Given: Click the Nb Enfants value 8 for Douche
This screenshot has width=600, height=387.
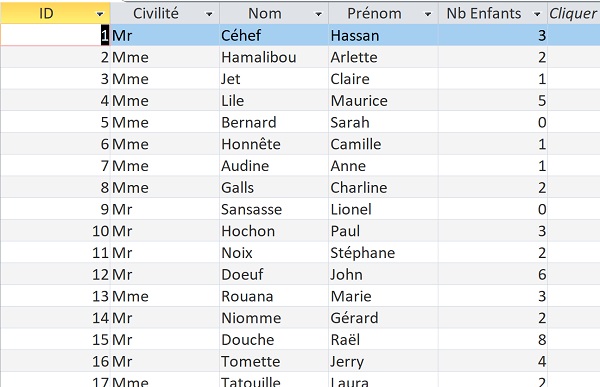Looking at the screenshot, I should [493, 340].
